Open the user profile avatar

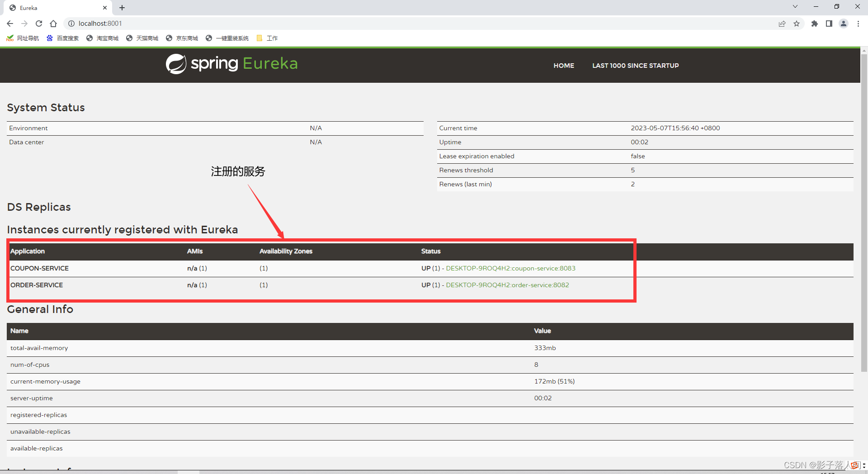tap(844, 24)
